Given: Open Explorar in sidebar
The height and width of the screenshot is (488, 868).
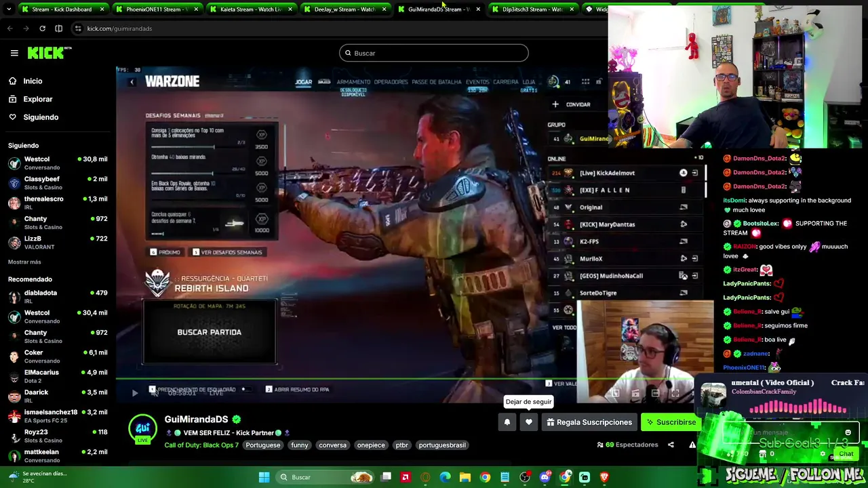Looking at the screenshot, I should click(x=38, y=99).
